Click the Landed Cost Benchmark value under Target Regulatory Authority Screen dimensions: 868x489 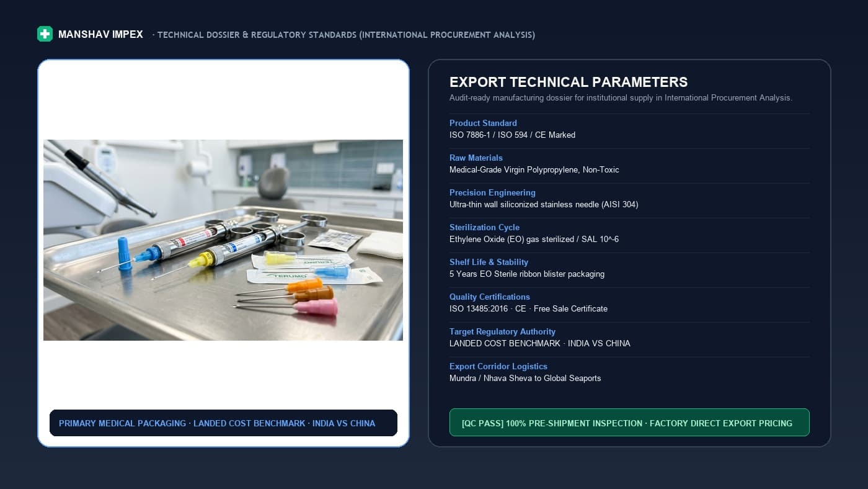tap(539, 343)
